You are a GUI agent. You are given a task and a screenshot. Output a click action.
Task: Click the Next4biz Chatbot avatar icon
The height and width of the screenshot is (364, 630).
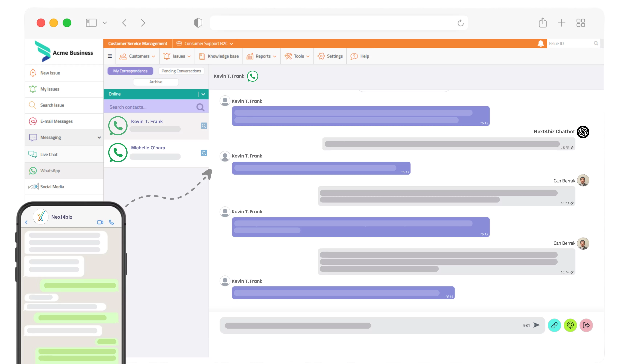click(583, 132)
